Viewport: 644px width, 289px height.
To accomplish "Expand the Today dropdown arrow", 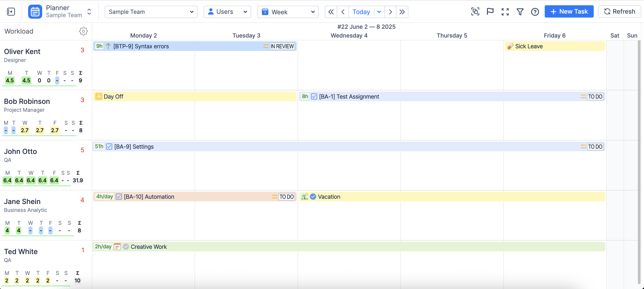I will [379, 12].
